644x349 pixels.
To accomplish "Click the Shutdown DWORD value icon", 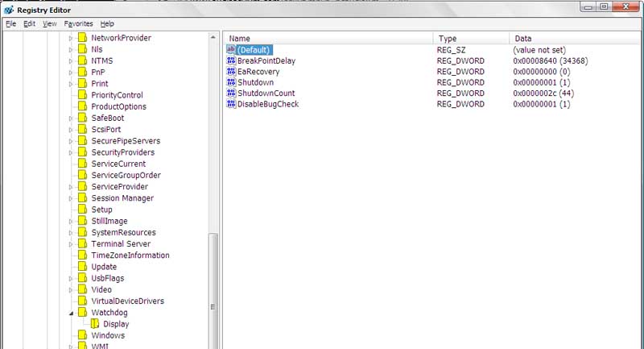I will (x=231, y=82).
